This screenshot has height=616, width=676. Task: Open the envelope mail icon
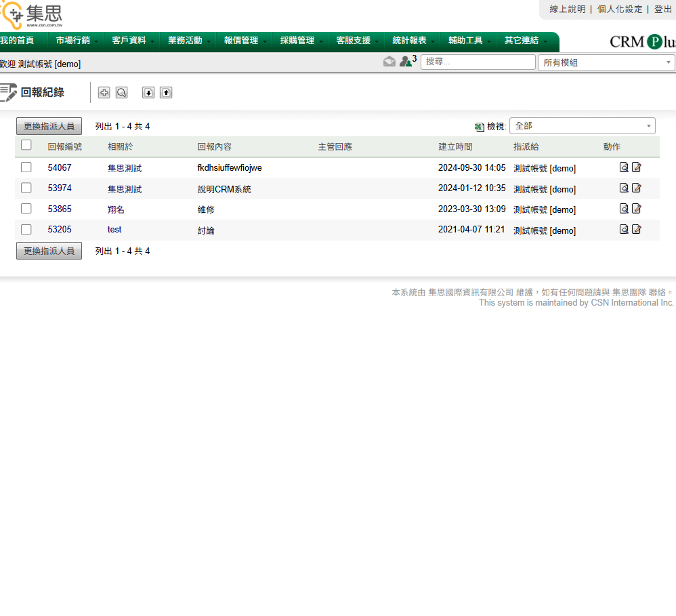click(389, 62)
